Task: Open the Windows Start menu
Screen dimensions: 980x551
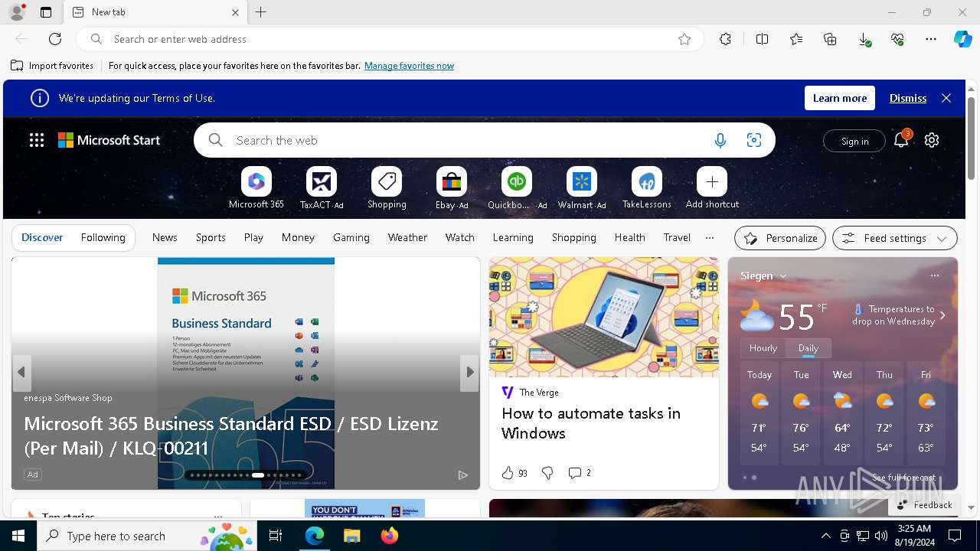Action: (x=18, y=536)
